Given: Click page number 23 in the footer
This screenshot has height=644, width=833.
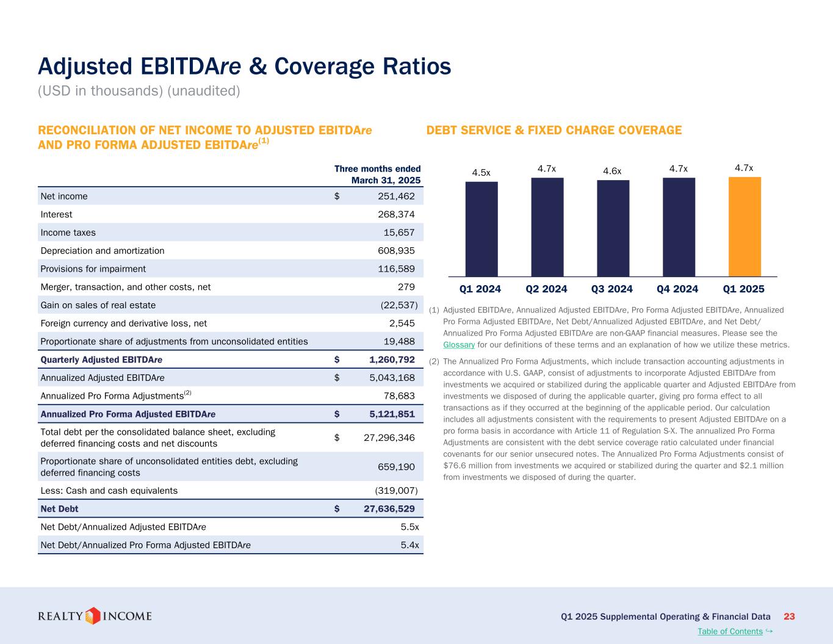Looking at the screenshot, I should pyautogui.click(x=789, y=617).
